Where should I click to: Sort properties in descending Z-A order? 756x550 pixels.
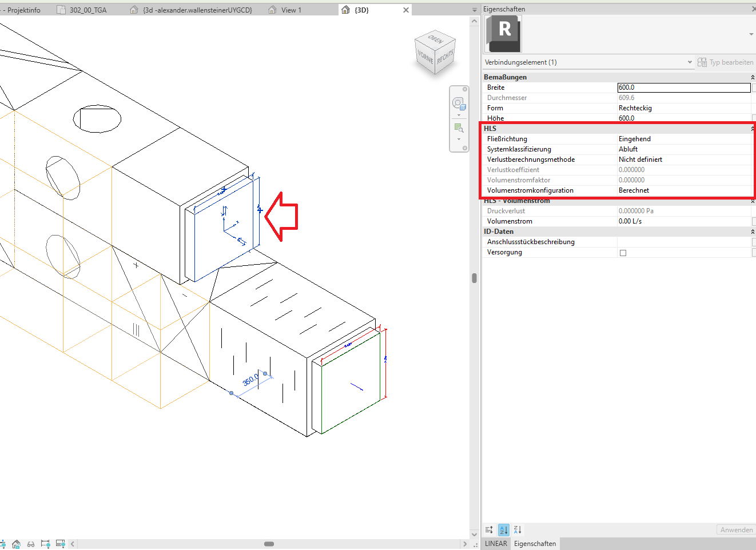[518, 530]
